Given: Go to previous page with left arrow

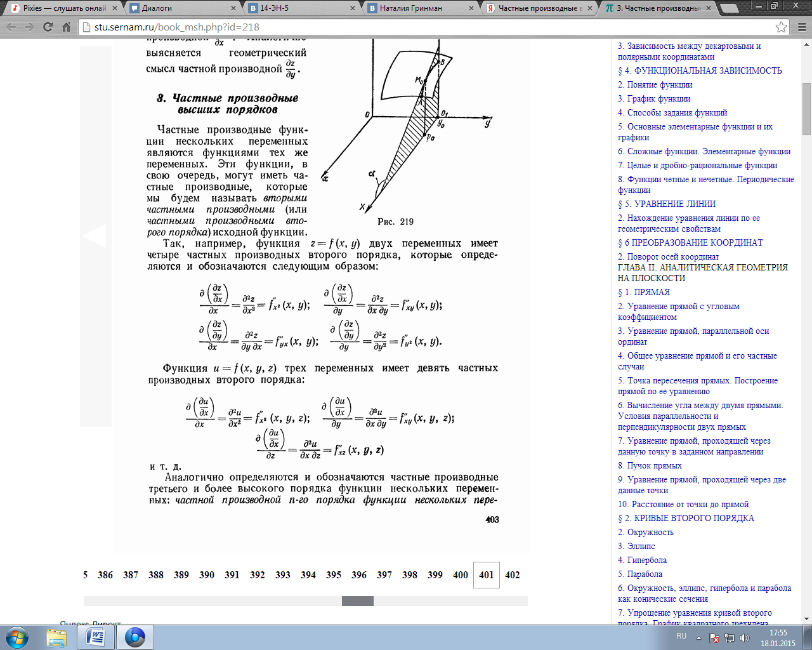Looking at the screenshot, I should pyautogui.click(x=95, y=235).
